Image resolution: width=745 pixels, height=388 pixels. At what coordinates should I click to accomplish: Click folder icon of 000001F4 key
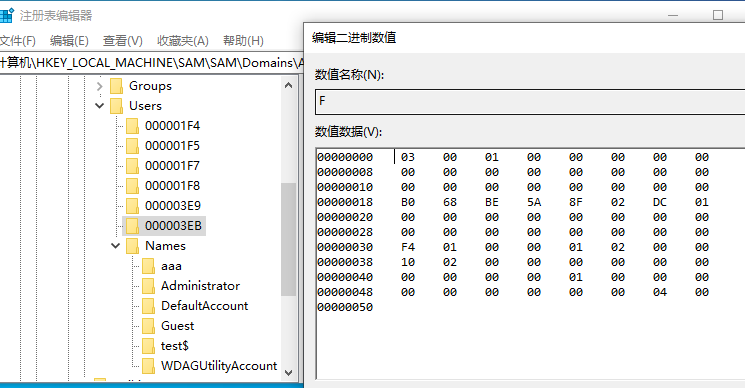133,126
